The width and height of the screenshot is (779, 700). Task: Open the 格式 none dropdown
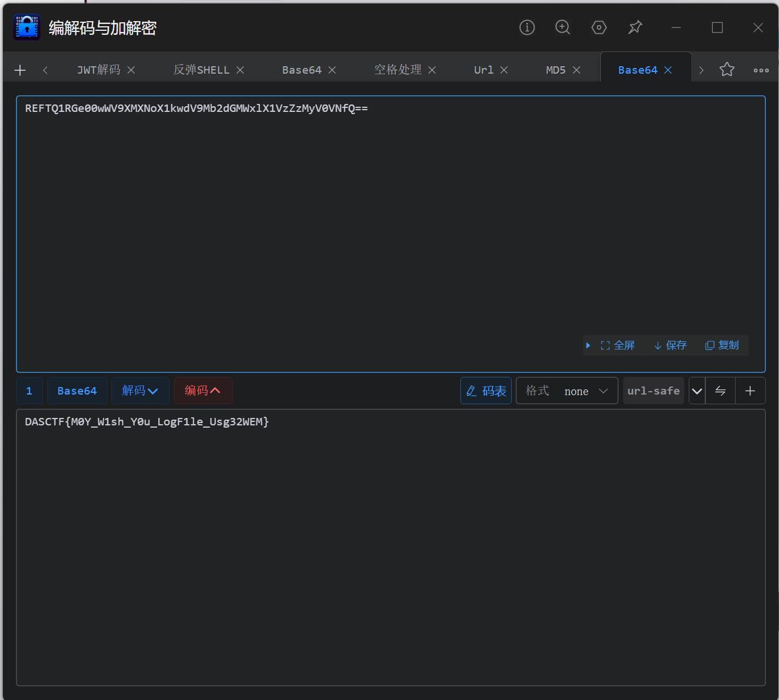click(567, 391)
